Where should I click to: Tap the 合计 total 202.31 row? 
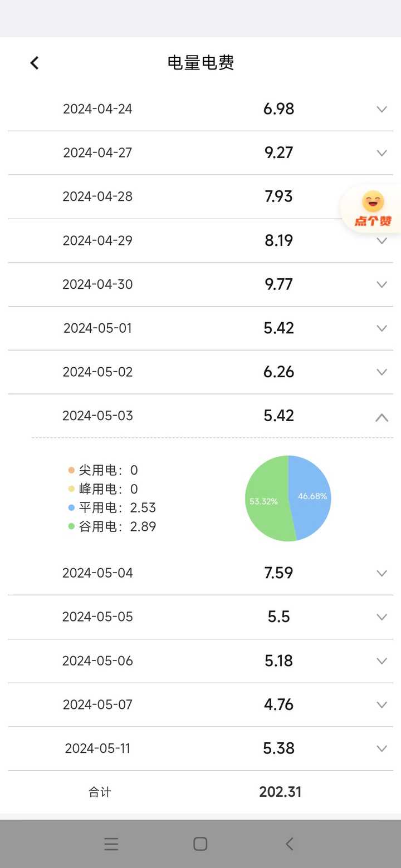tap(200, 792)
